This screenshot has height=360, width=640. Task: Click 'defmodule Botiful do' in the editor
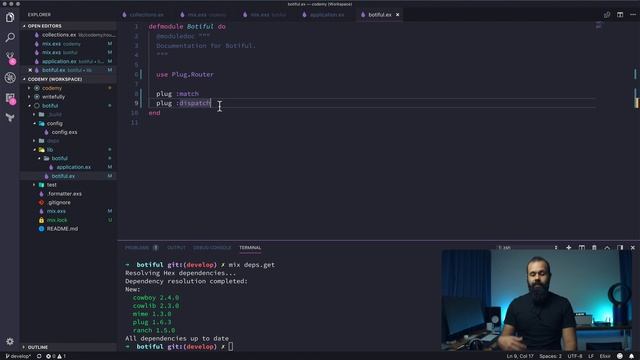(x=187, y=27)
